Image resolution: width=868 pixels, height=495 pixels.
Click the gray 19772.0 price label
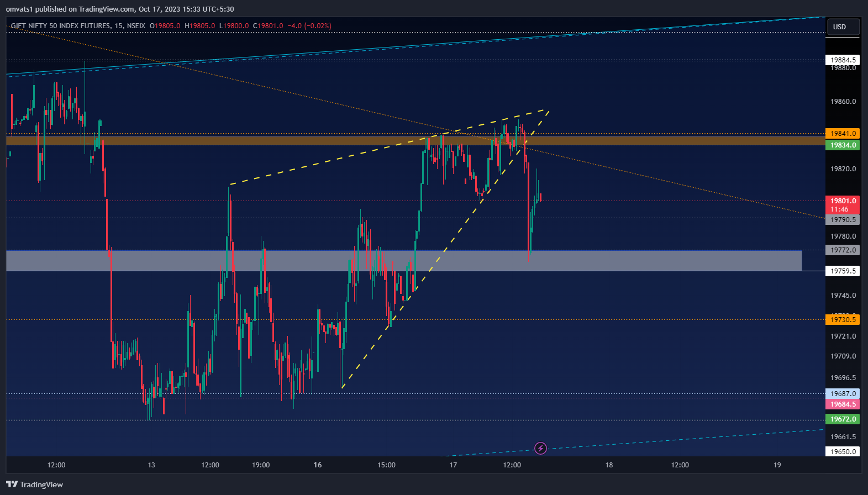click(x=843, y=250)
